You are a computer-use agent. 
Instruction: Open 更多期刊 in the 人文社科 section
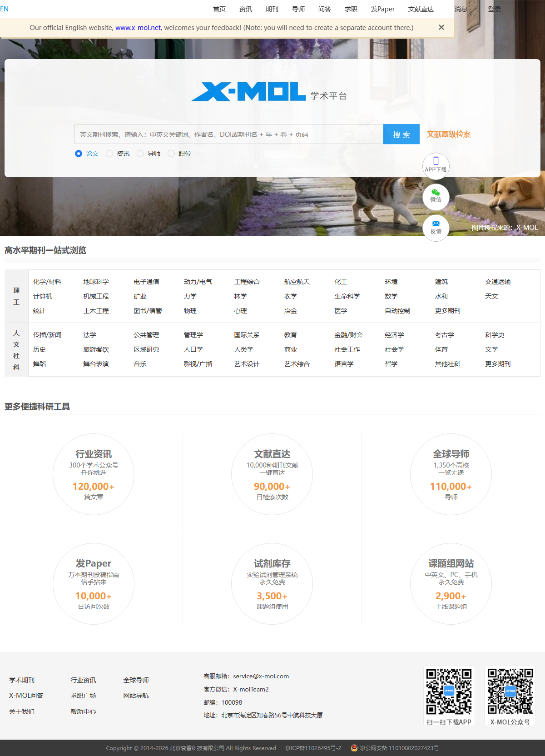498,364
